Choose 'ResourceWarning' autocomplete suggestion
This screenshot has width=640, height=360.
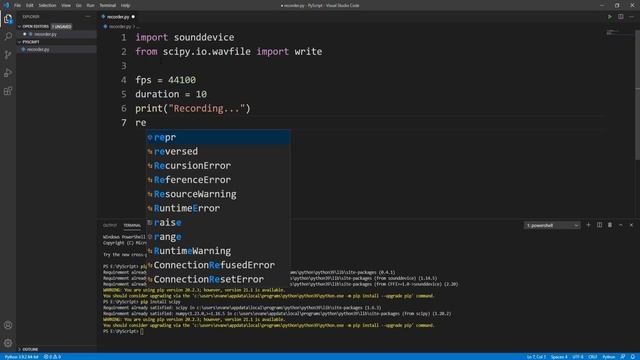pos(218,194)
